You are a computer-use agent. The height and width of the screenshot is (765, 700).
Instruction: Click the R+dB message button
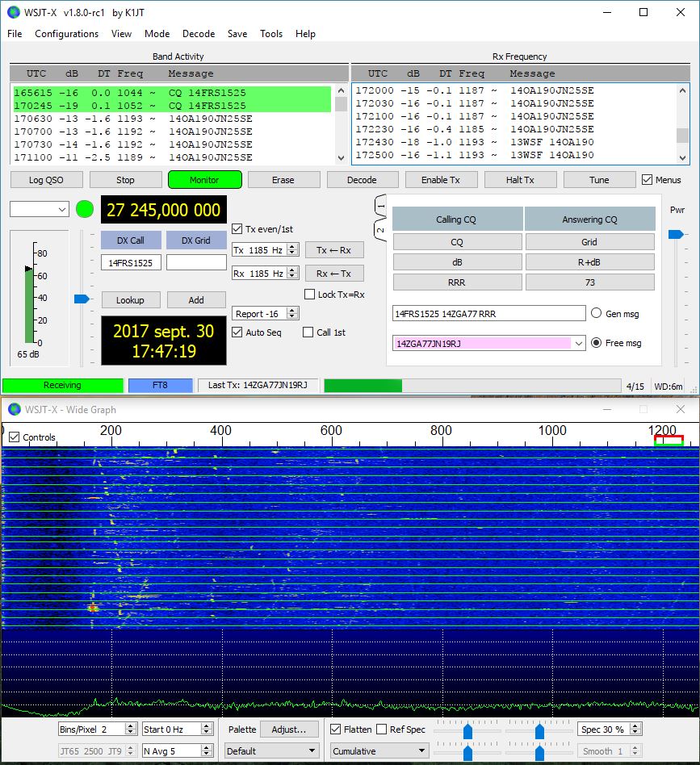pos(589,262)
